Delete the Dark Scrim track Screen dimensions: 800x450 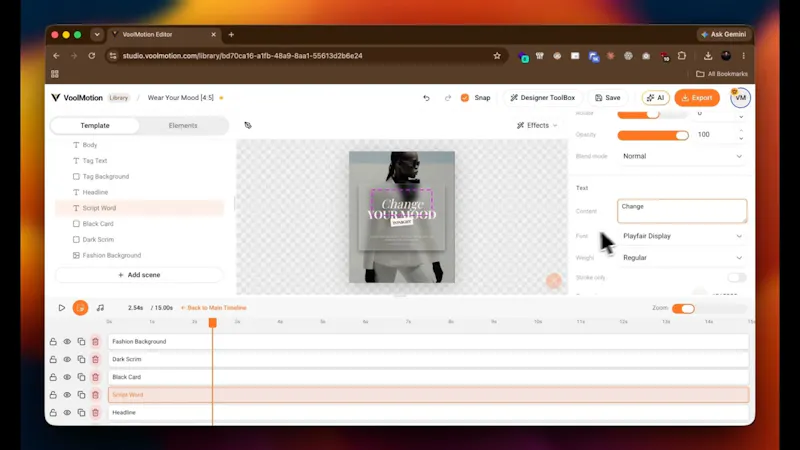point(95,360)
